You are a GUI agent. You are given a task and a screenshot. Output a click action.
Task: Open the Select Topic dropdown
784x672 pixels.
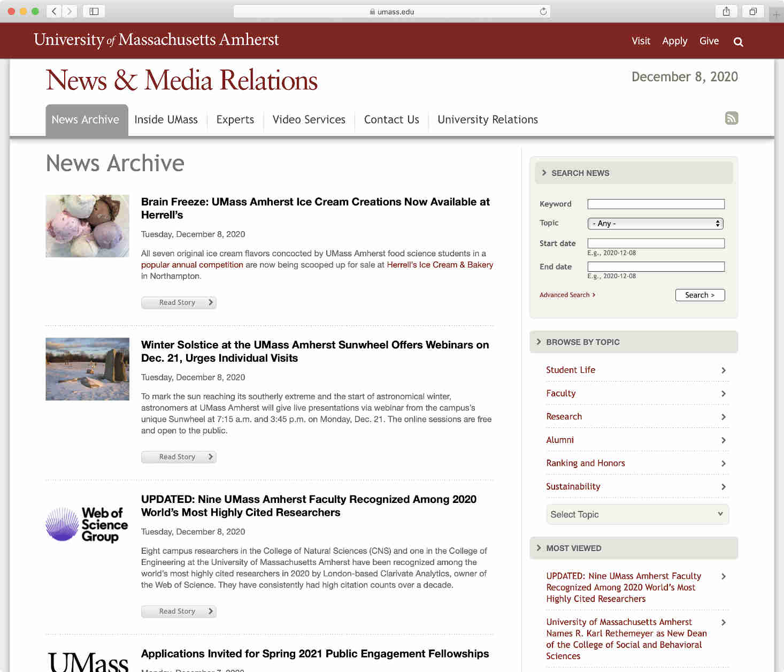point(637,514)
